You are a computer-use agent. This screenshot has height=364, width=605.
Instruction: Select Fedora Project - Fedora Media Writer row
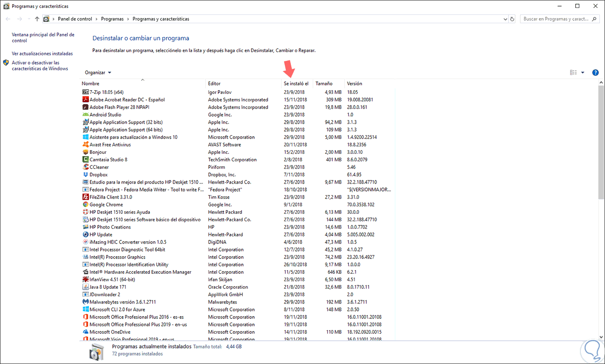pos(237,190)
